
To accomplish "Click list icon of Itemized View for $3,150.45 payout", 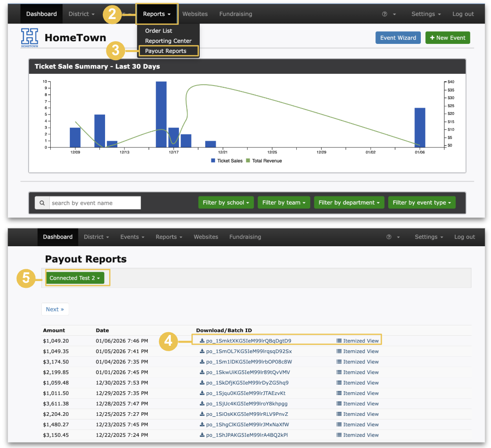I will click(339, 435).
